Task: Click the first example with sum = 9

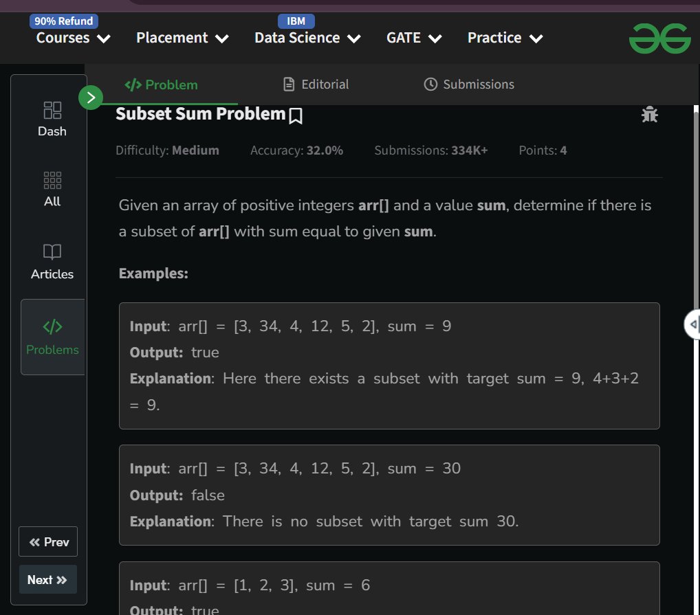Action: pyautogui.click(x=389, y=366)
